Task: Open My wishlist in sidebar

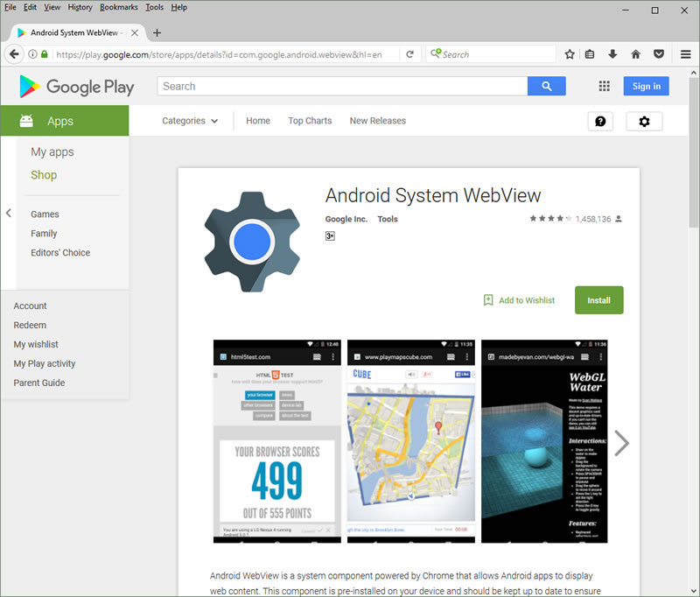Action: pyautogui.click(x=36, y=344)
